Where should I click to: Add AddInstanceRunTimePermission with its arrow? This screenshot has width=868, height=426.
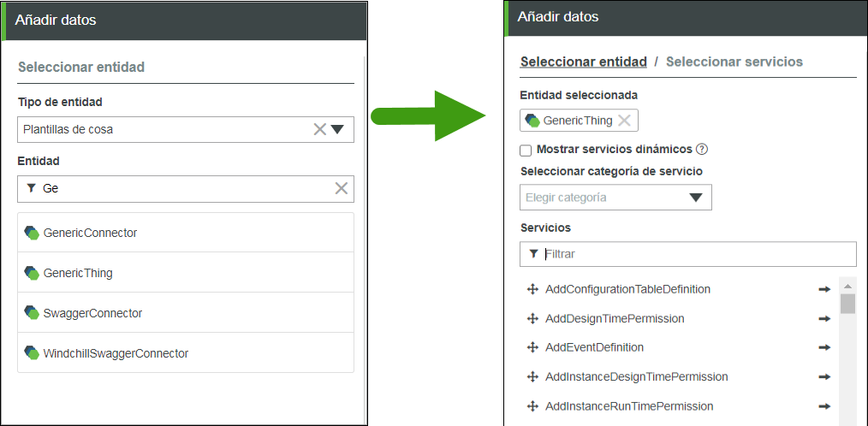coord(825,406)
